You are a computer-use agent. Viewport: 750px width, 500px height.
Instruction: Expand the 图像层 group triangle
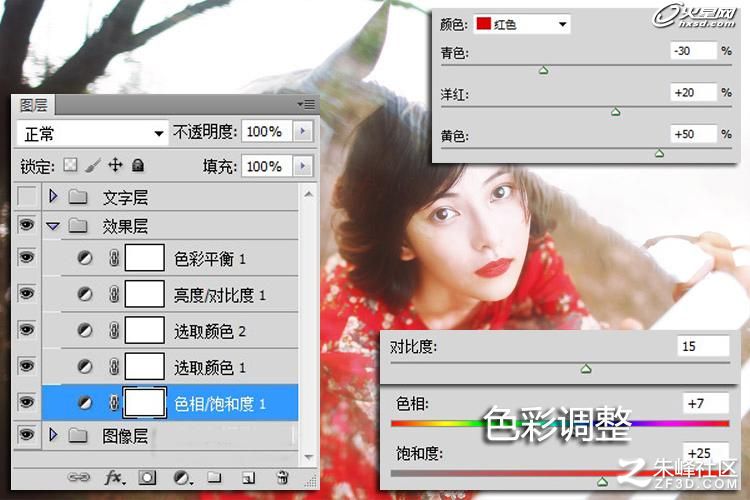click(x=53, y=434)
